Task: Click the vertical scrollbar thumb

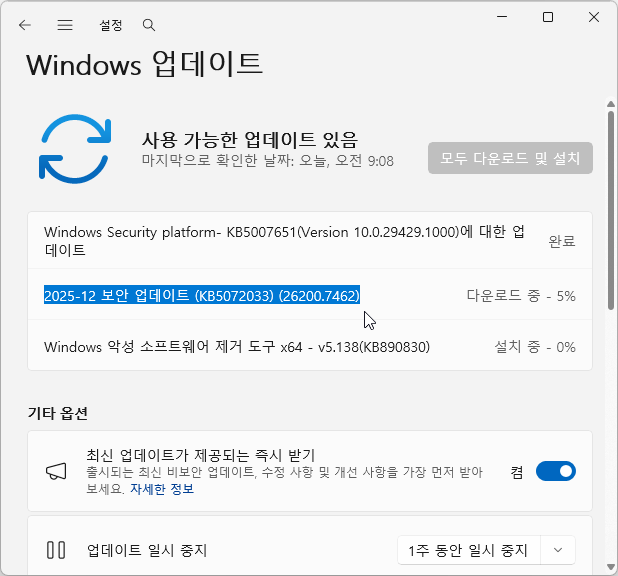Action: coord(611,210)
